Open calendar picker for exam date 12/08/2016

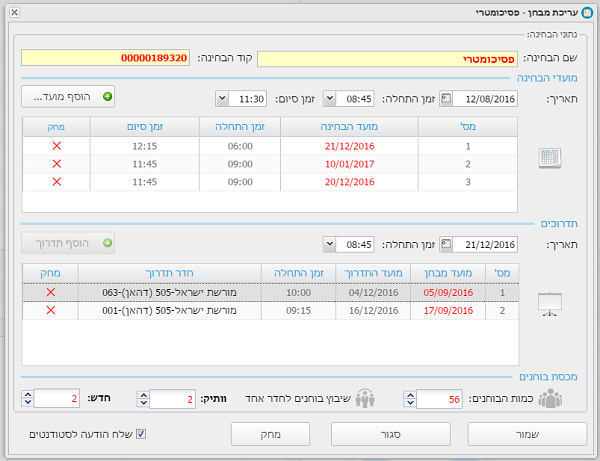pos(446,99)
